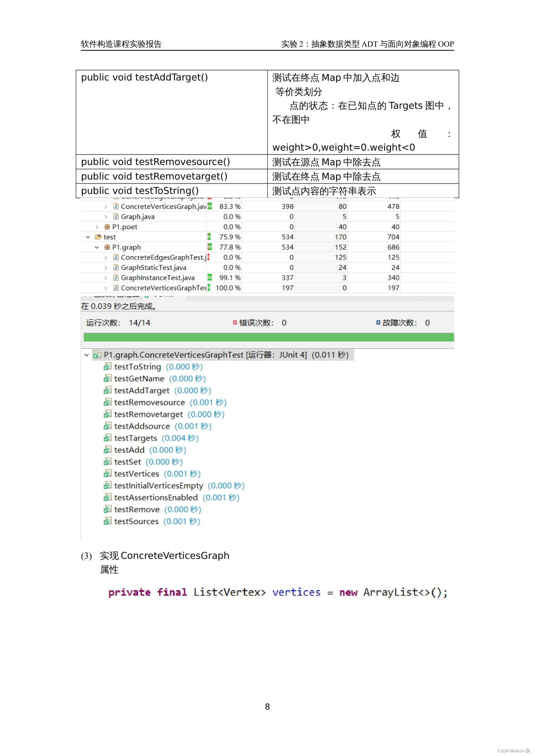Click the Graph.java file icon
This screenshot has height=756, width=535.
point(116,217)
